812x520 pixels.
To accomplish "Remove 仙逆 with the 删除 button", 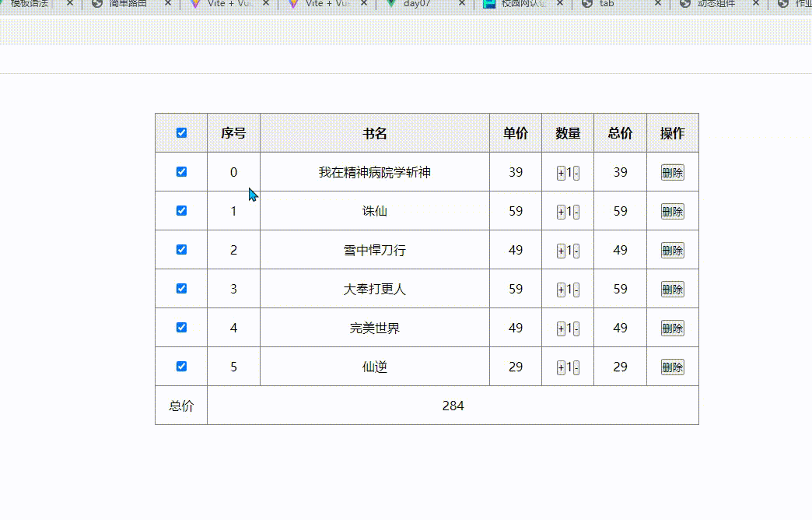I will (672, 367).
